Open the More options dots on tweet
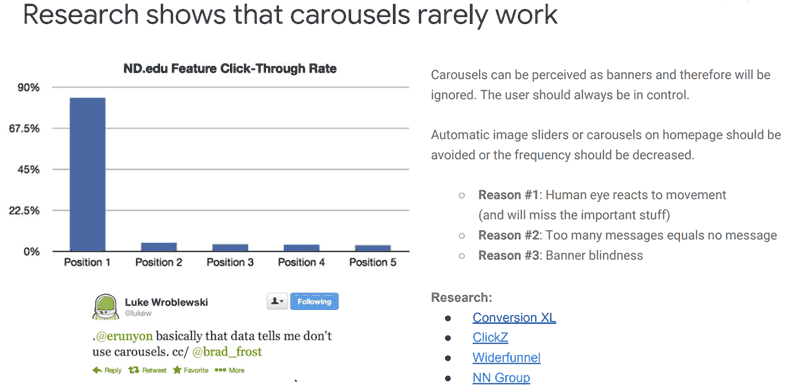 220,370
